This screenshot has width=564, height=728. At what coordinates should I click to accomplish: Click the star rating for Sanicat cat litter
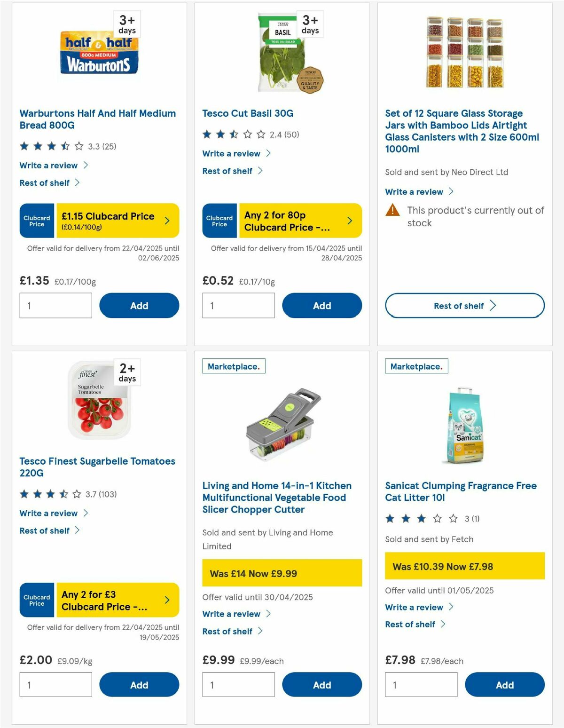(421, 518)
